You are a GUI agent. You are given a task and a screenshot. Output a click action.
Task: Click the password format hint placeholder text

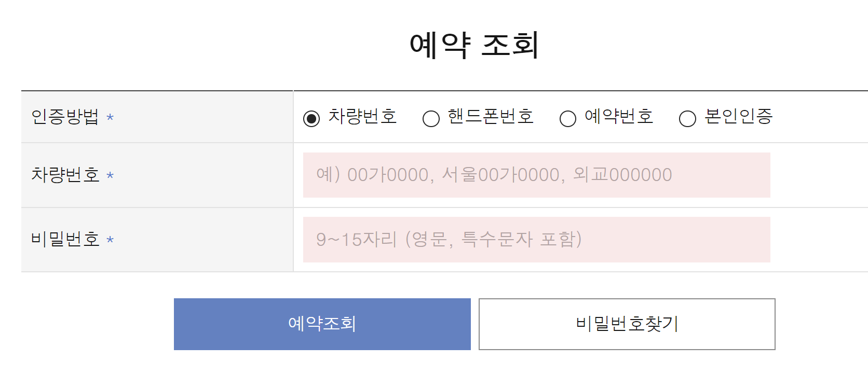[x=451, y=240]
